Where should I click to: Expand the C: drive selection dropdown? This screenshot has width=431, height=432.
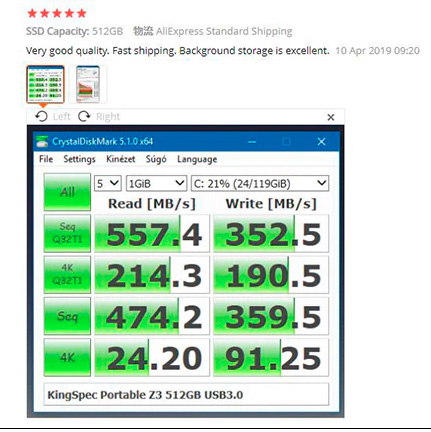pyautogui.click(x=260, y=183)
